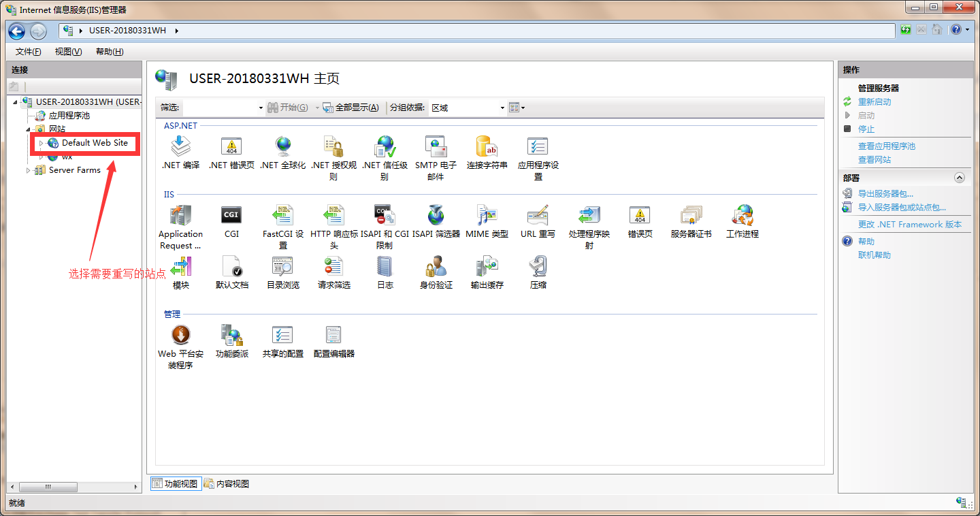The height and width of the screenshot is (516, 980).
Task: Open the address bar path dropdown arrow
Action: point(176,31)
